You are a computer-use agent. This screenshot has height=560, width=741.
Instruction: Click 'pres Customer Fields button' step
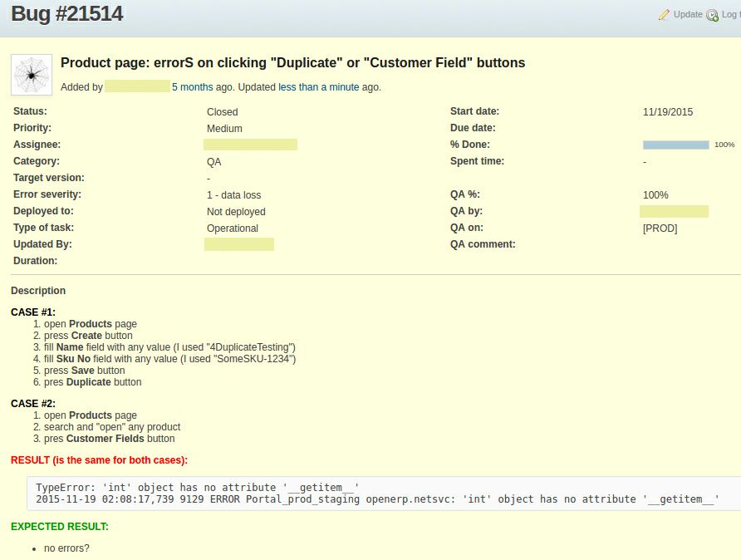pyautogui.click(x=109, y=439)
